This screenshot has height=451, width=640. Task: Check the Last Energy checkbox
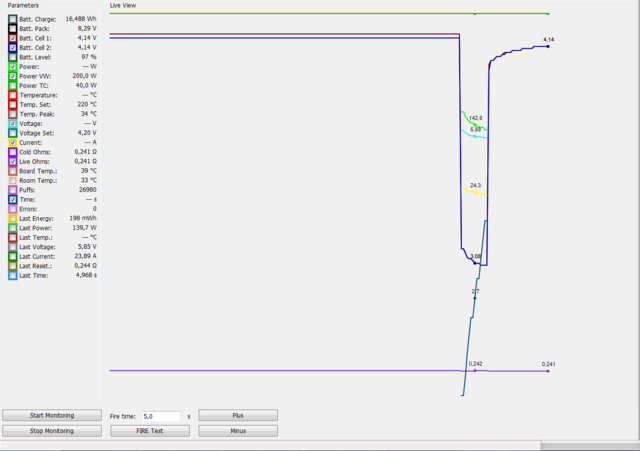11,218
